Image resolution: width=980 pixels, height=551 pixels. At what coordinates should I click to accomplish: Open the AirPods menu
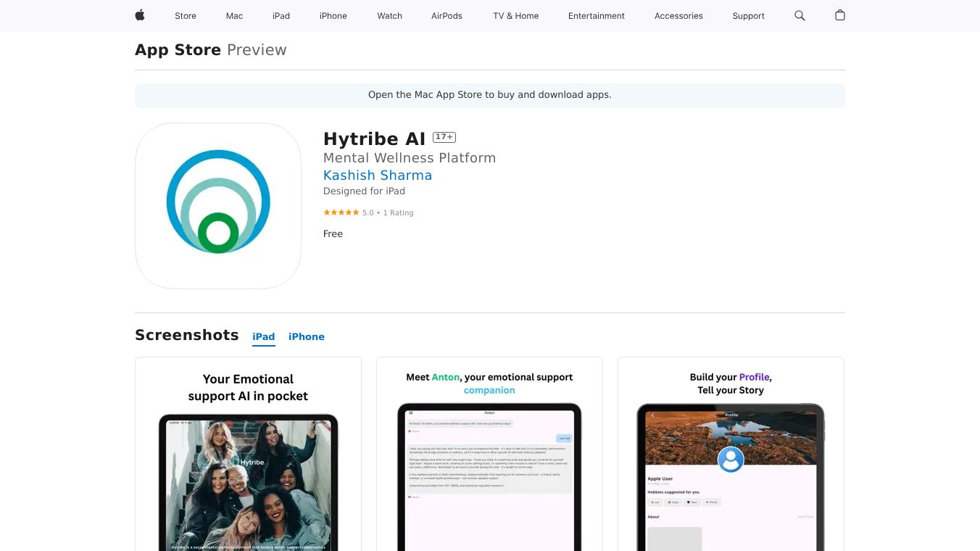click(447, 16)
